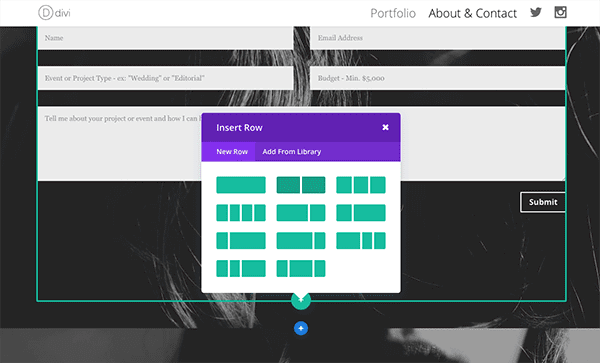Pick the half, quarter, quarter column layout
Screen dimensions: 600x363
[x=361, y=241]
